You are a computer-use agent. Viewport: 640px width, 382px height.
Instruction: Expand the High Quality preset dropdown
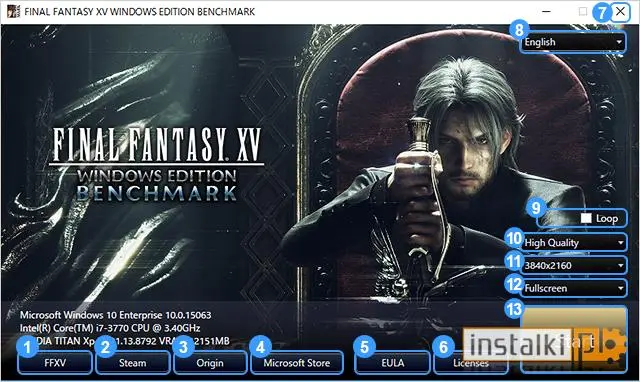click(x=573, y=242)
